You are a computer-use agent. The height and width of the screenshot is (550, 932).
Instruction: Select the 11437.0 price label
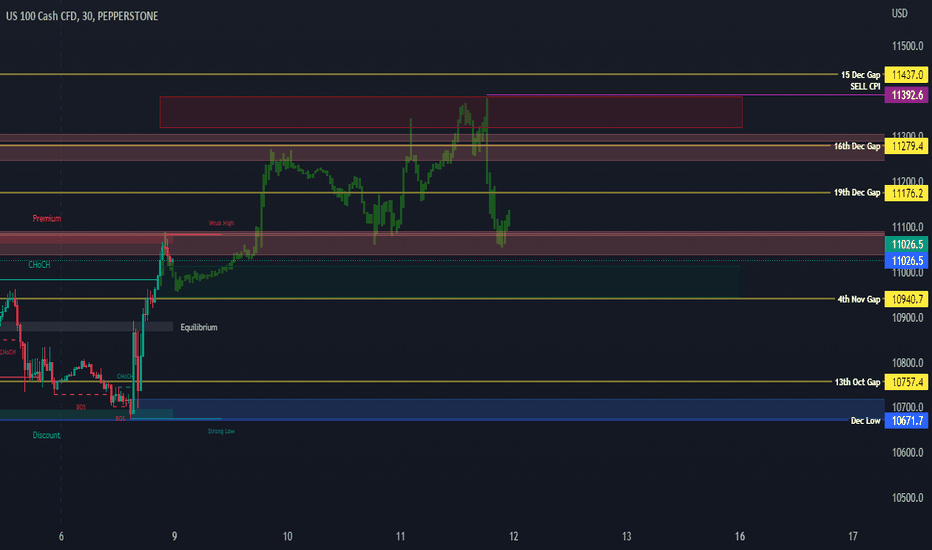(x=906, y=75)
